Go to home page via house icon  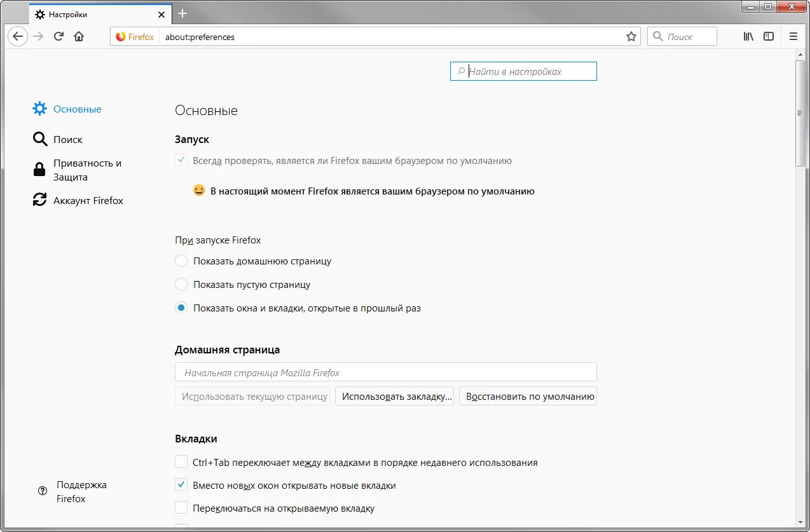click(x=79, y=37)
